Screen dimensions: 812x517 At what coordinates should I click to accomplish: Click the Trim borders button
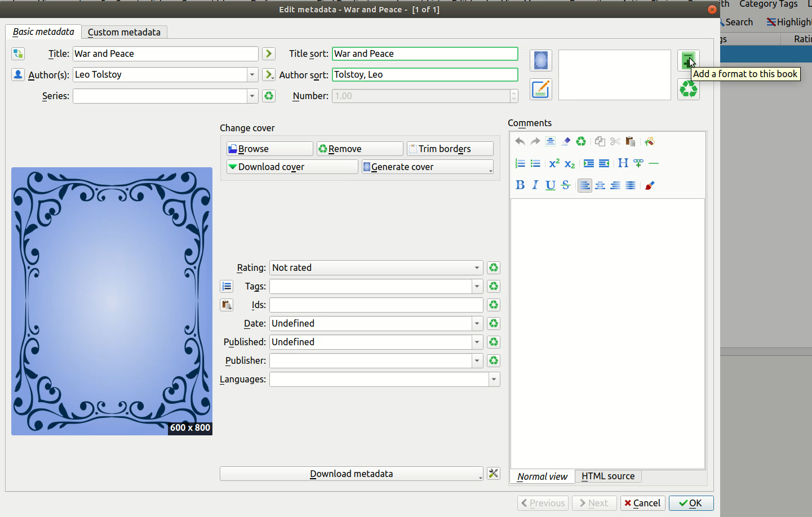tap(450, 149)
